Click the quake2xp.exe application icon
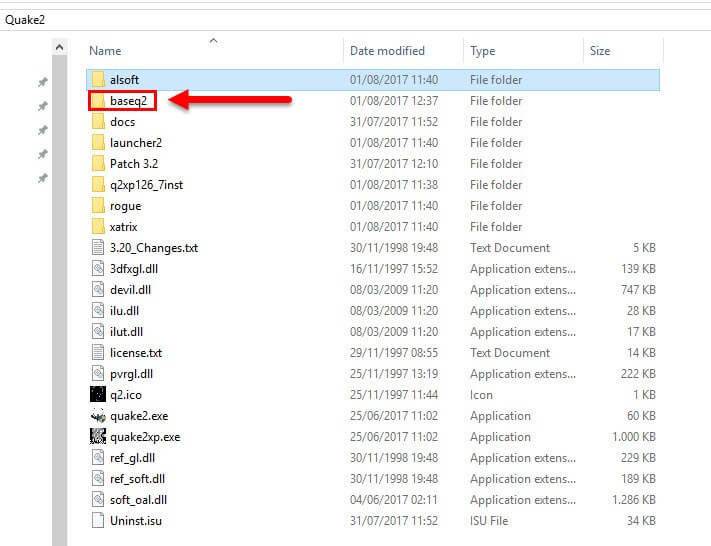 coord(98,437)
